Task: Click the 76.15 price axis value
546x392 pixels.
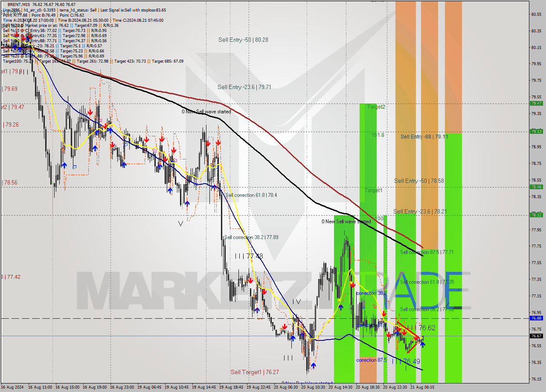Action: tap(536, 379)
